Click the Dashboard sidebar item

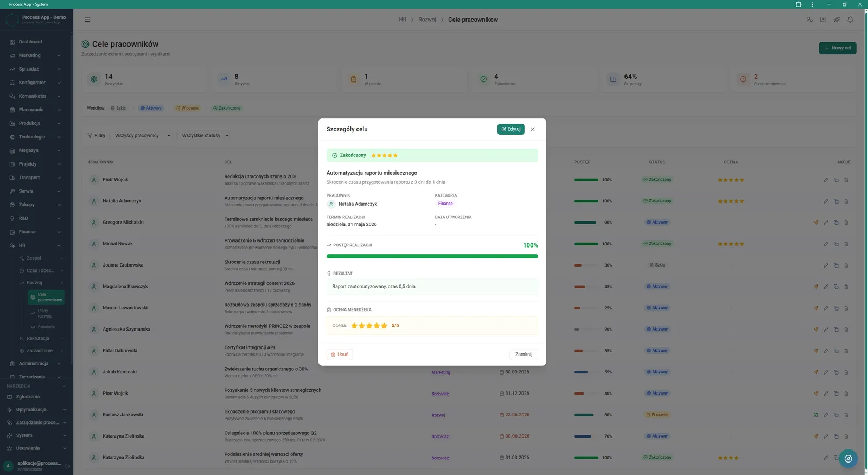tap(36, 42)
